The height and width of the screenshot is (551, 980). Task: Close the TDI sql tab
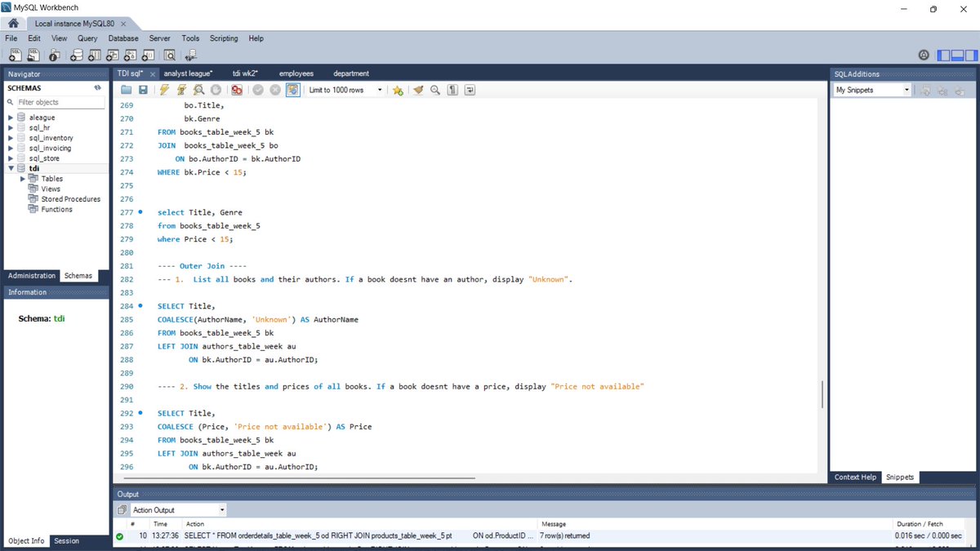[153, 73]
